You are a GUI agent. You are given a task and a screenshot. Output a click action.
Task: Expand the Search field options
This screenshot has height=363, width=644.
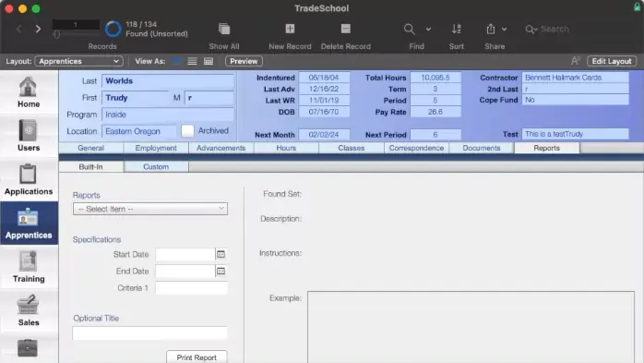pos(531,30)
